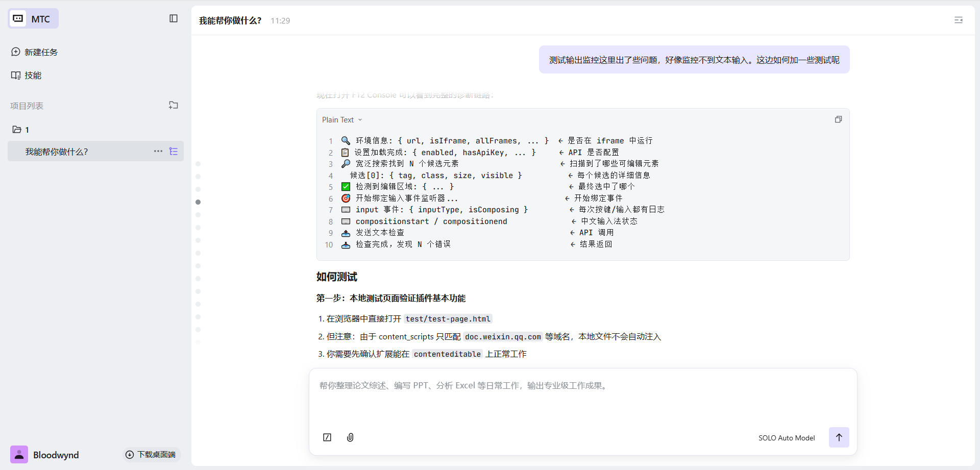Screen dimensions: 980x470
Task: Copy the code block contents
Action: click(x=838, y=119)
